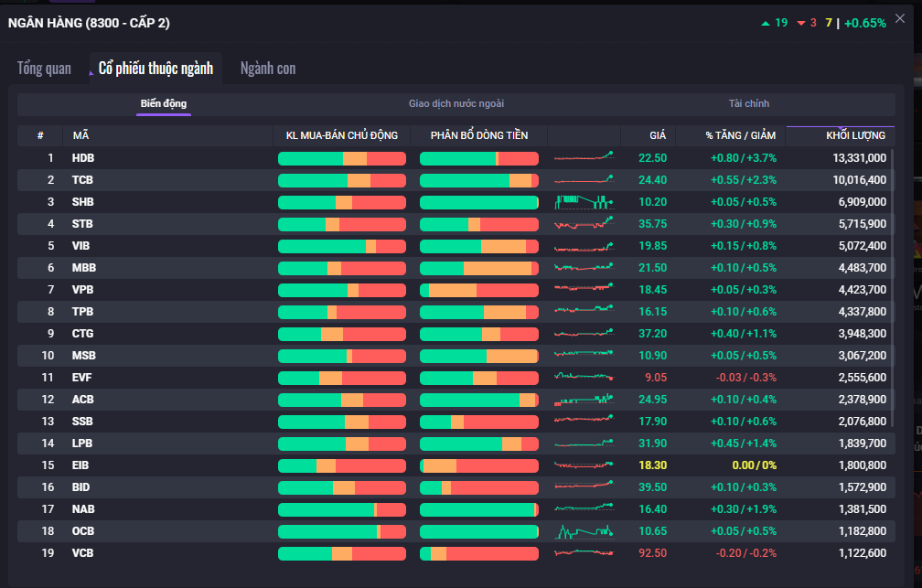Select the Biến động sub-tab
922x588 pixels.
[164, 104]
